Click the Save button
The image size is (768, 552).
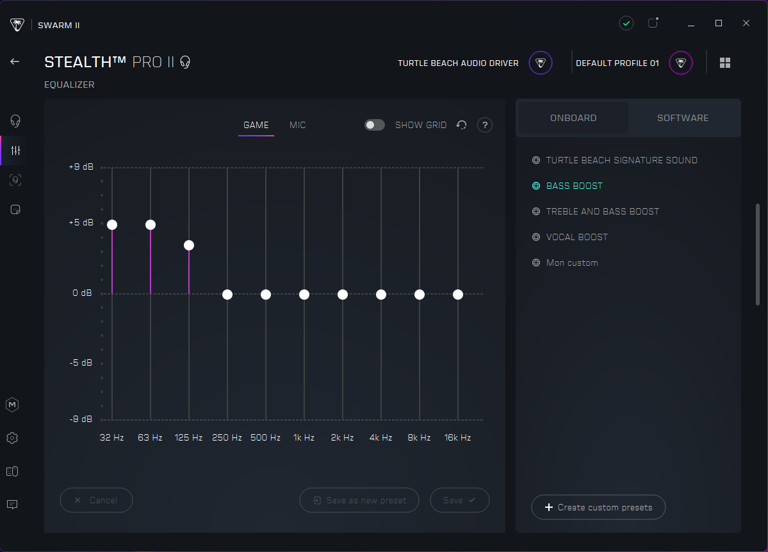click(459, 500)
